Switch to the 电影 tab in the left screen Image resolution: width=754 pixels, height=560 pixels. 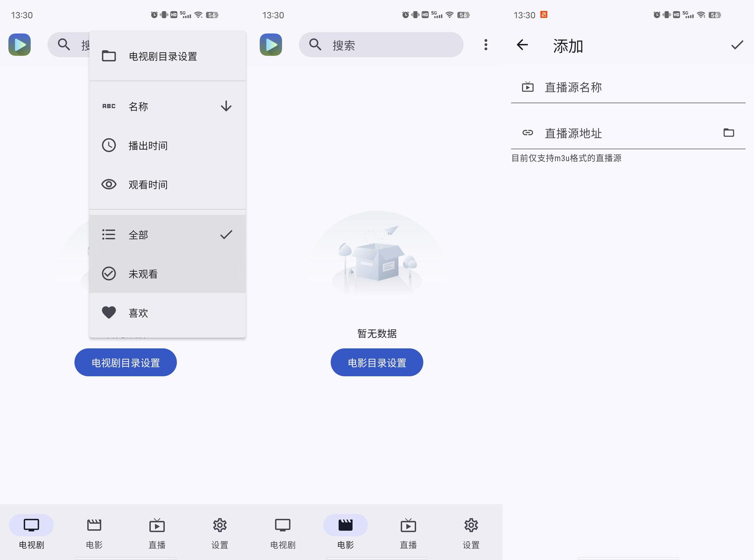point(94,533)
